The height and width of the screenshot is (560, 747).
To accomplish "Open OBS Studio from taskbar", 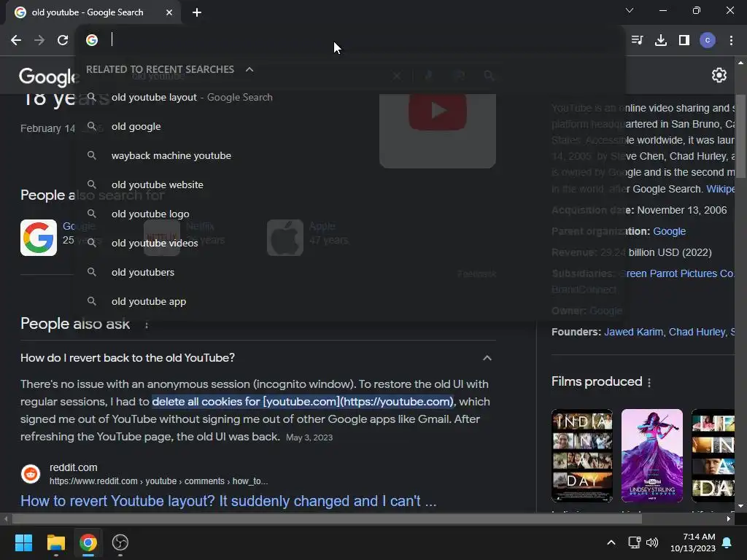I will click(120, 542).
